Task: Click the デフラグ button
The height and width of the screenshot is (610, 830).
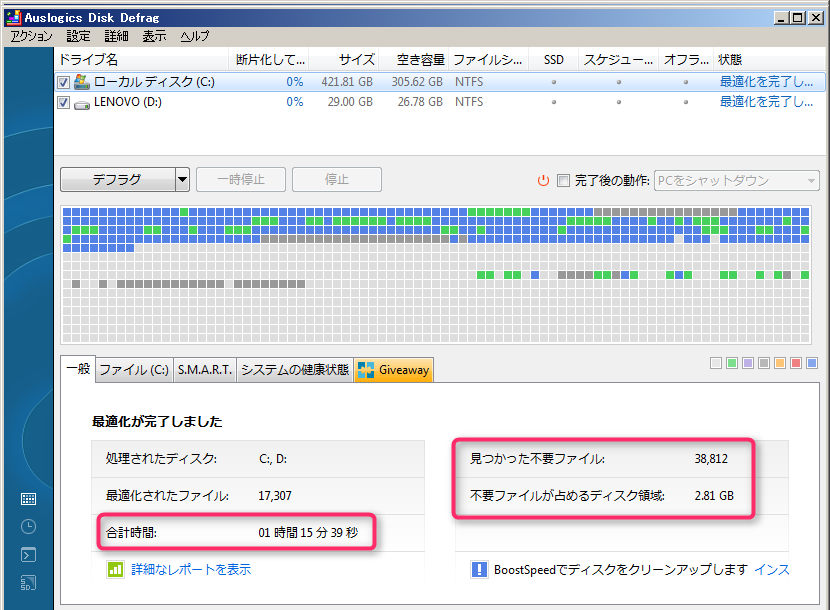Action: tap(118, 180)
